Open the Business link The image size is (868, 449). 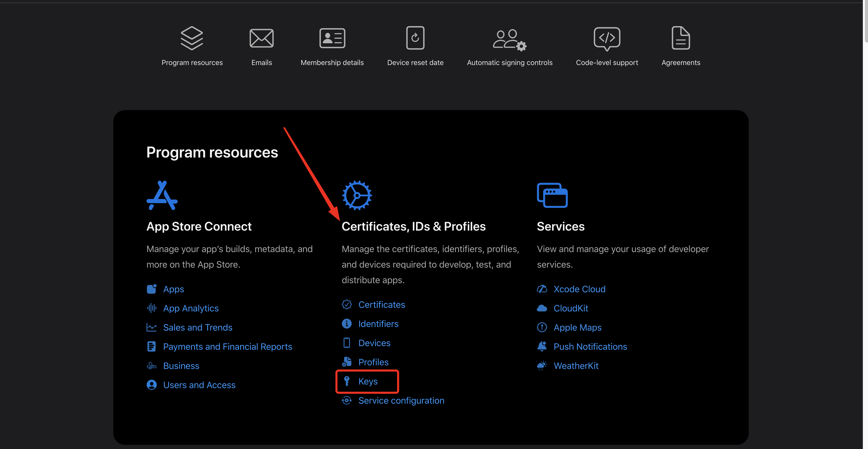coord(181,366)
